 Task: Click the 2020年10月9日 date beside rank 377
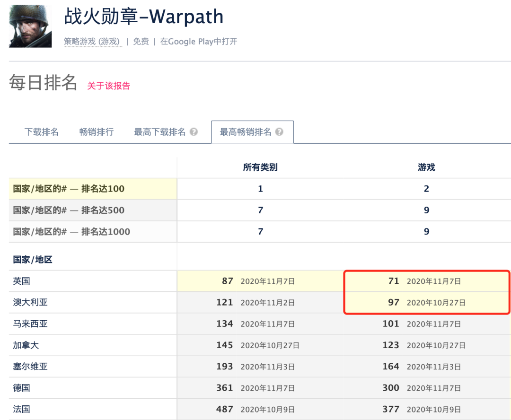(434, 410)
